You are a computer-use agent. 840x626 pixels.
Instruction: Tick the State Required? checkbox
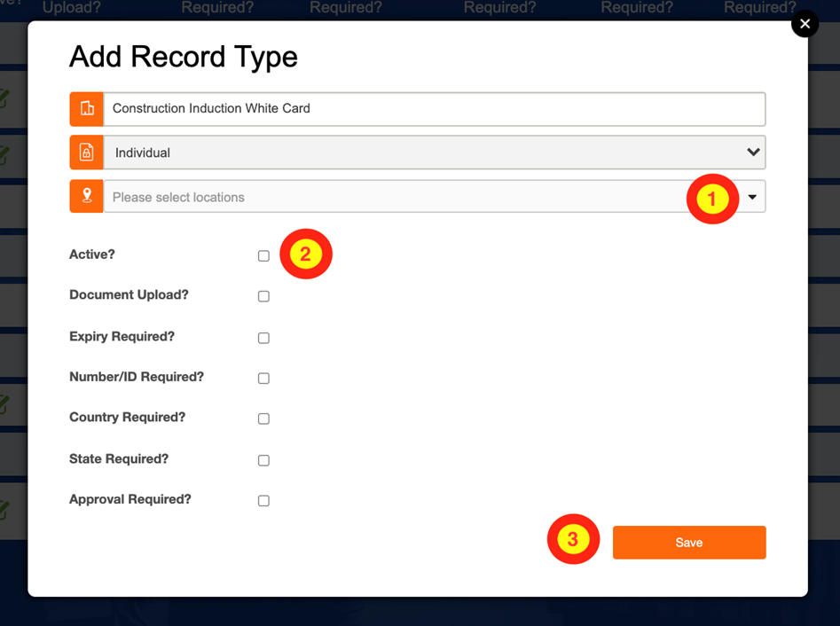[x=263, y=460]
